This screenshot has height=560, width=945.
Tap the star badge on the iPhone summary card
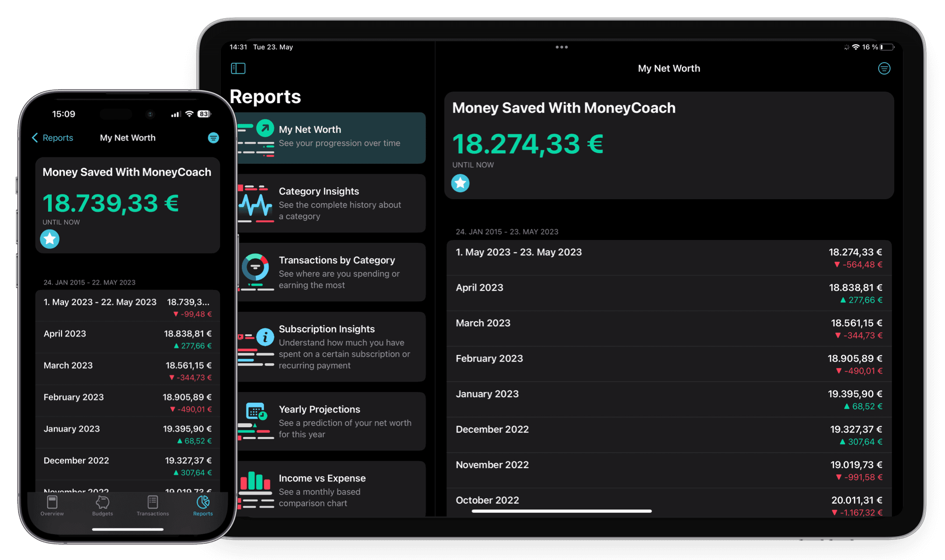click(49, 239)
